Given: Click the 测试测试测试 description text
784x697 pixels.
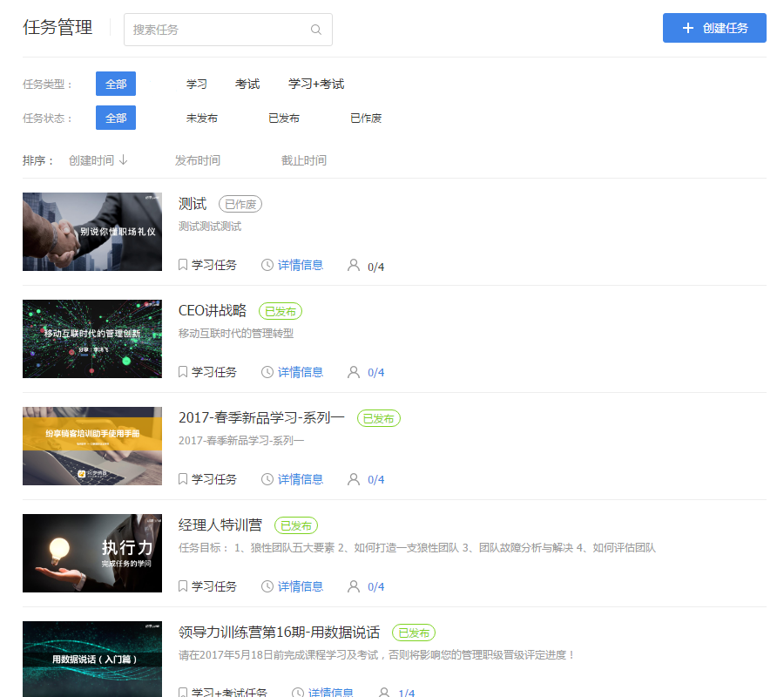Looking at the screenshot, I should (x=210, y=227).
